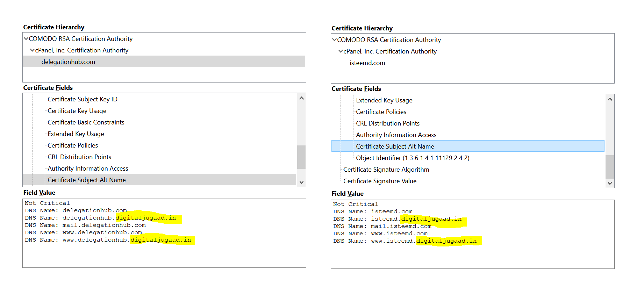Viewport: 644px width, 301px height.
Task: Click the 'DNS Name: isteemd.com' line
Action: click(373, 212)
